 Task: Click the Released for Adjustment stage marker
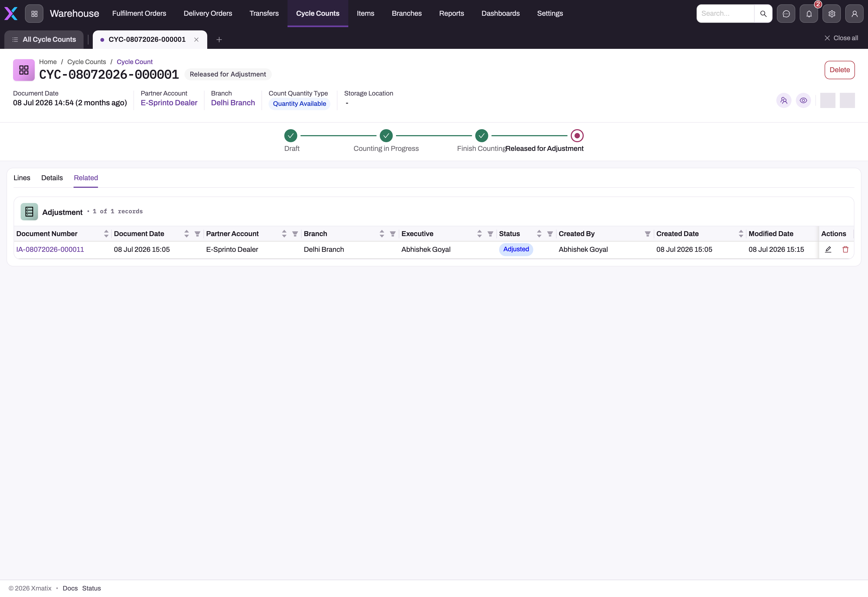click(x=577, y=136)
